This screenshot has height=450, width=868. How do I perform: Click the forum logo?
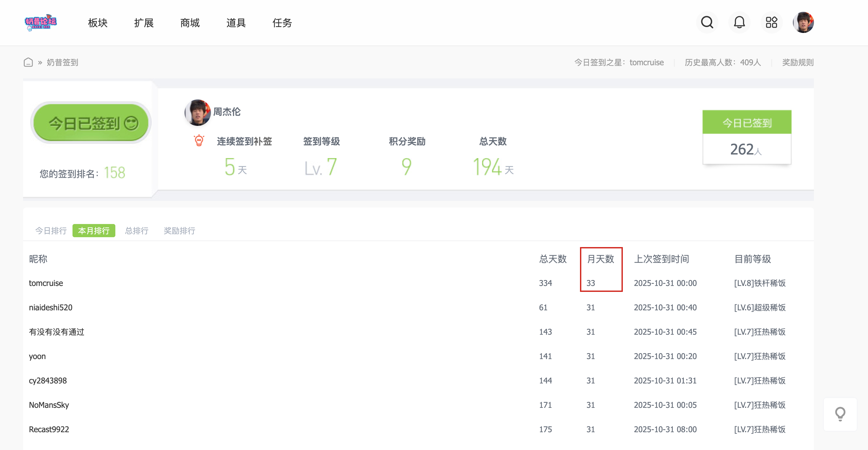(x=41, y=23)
